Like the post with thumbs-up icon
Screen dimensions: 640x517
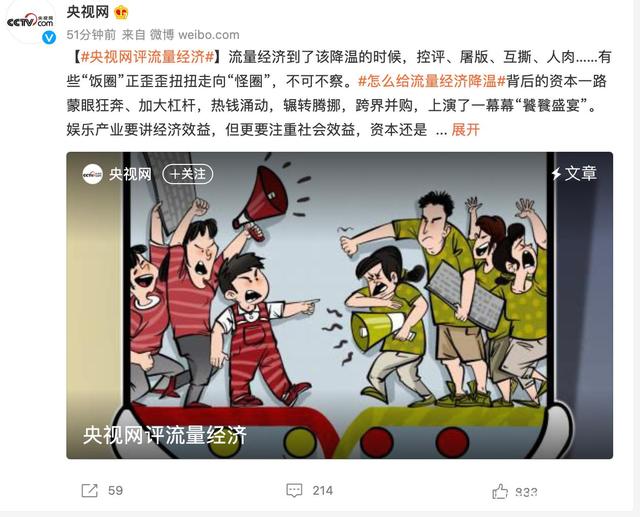tap(500, 491)
